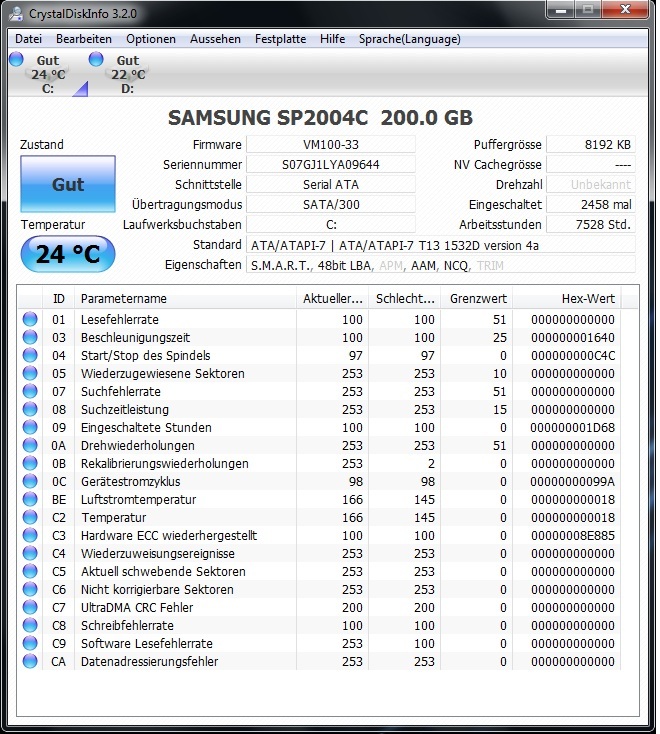Click the serial number field S07GJ1LYA09644

[331, 165]
